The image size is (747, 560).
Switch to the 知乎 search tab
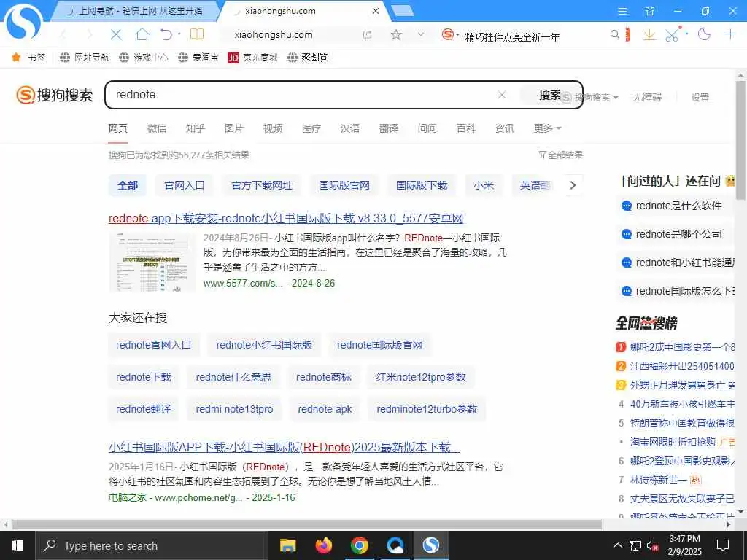click(196, 128)
